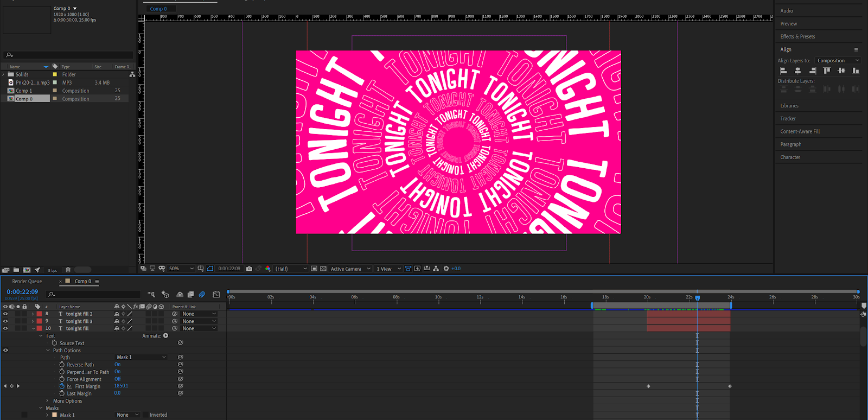The image size is (868, 420).
Task: Toggle Frame Blending for all layers
Action: tap(190, 295)
